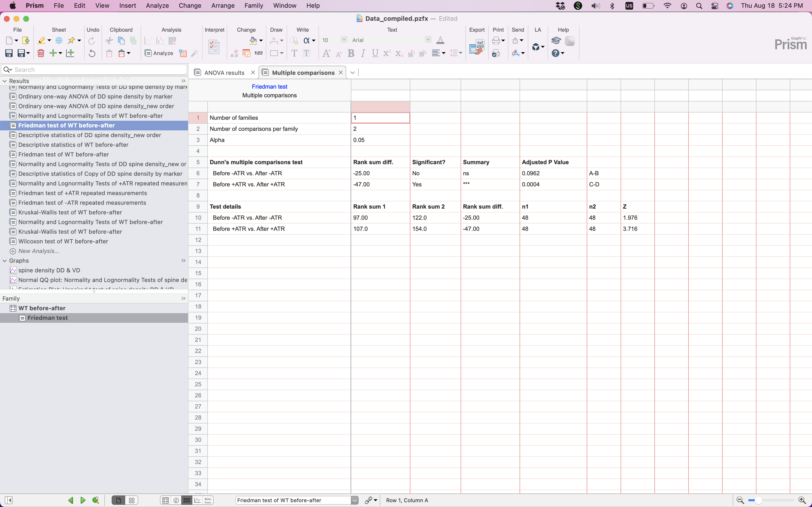Click the save floppy disk icon
The width and height of the screenshot is (812, 507).
pos(9,53)
